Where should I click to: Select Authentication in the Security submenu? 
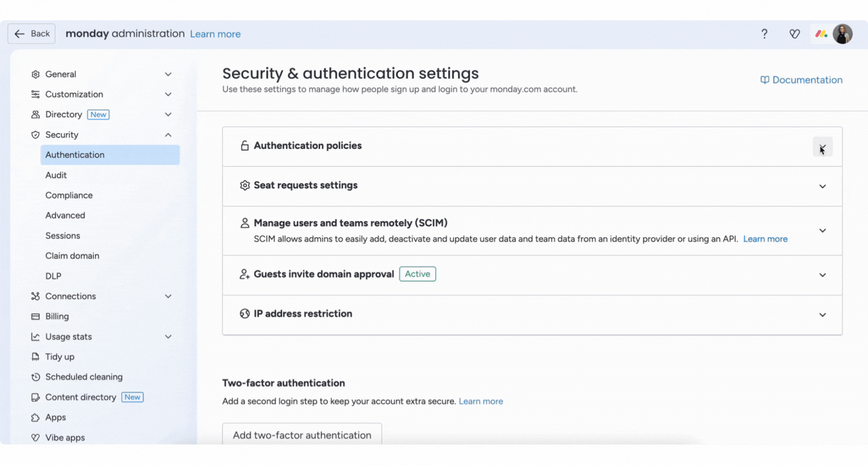pos(110,155)
